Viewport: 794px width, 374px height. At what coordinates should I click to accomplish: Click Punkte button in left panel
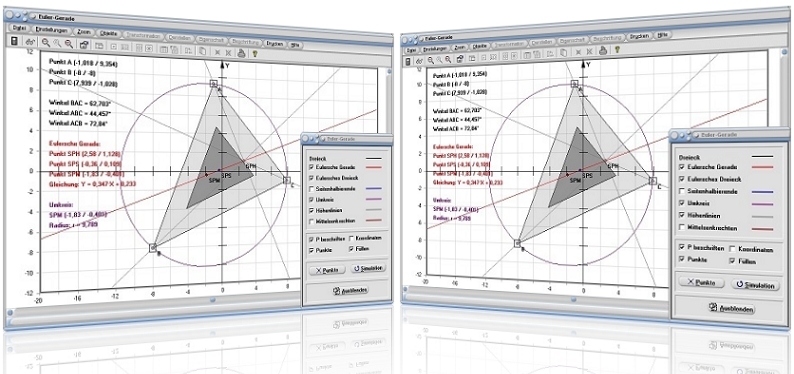(327, 270)
